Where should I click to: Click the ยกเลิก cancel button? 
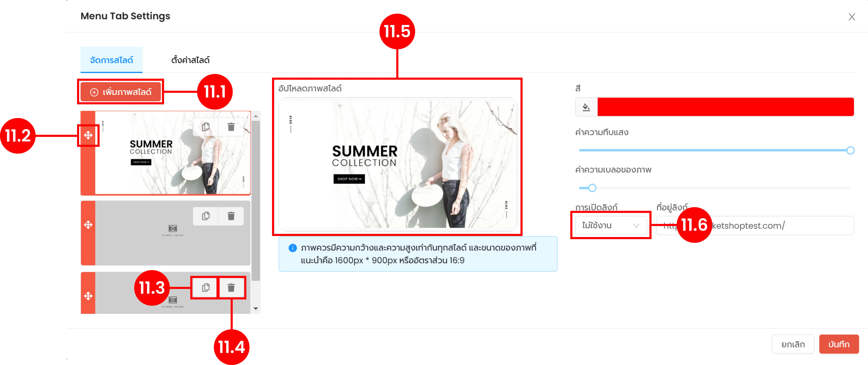click(793, 344)
